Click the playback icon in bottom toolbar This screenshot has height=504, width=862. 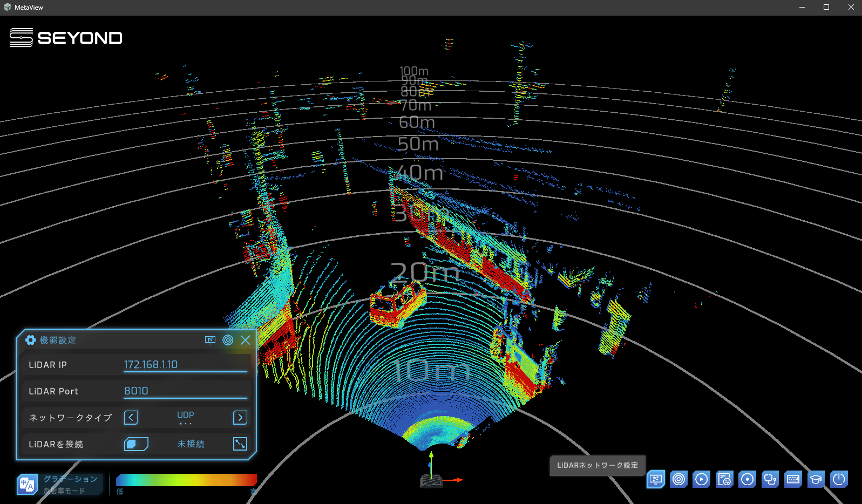[x=701, y=479]
